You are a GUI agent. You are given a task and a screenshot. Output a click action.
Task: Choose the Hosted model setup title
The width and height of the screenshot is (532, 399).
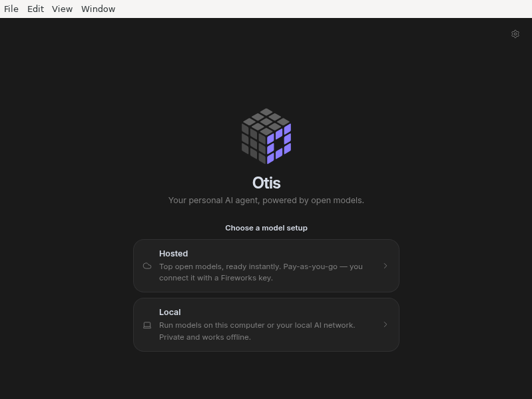[173, 253]
